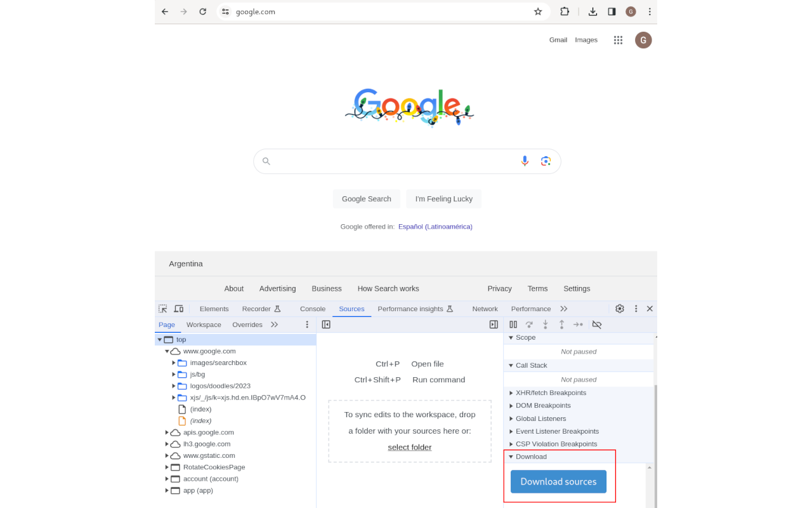Click the step over next function call icon
This screenshot has height=508, width=812.
point(529,324)
